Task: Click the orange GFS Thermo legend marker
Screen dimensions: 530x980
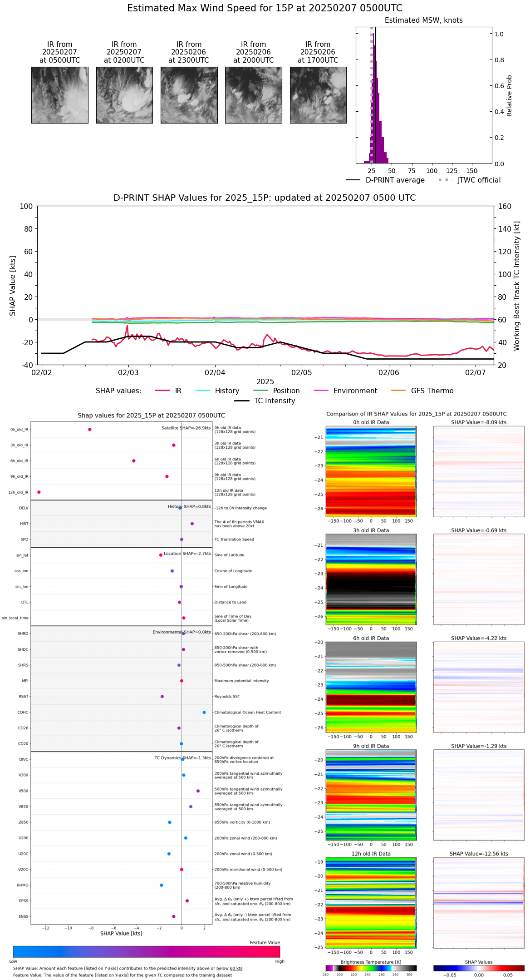Action: coord(398,391)
